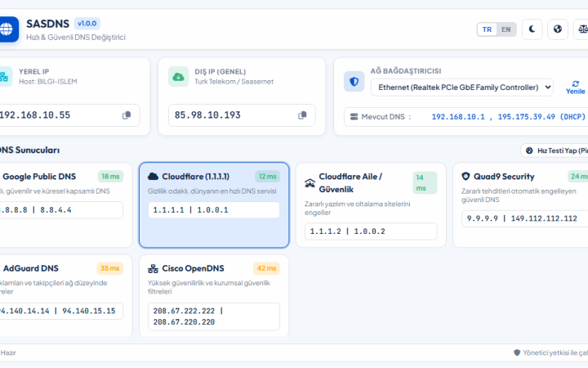Select the AdGuard DNS title
588x368 pixels.
tap(31, 268)
